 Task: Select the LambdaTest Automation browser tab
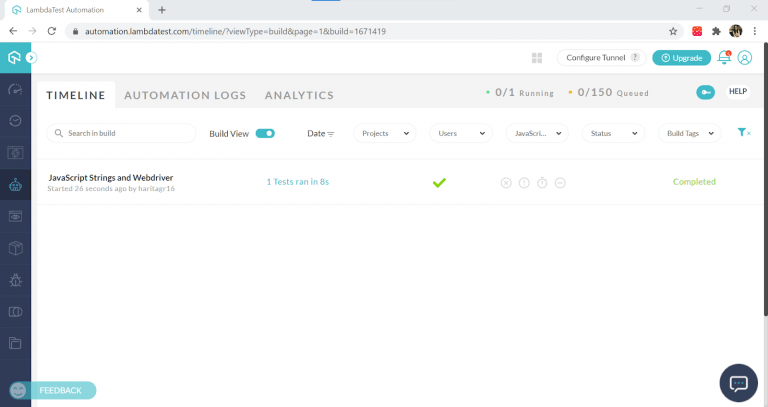76,10
